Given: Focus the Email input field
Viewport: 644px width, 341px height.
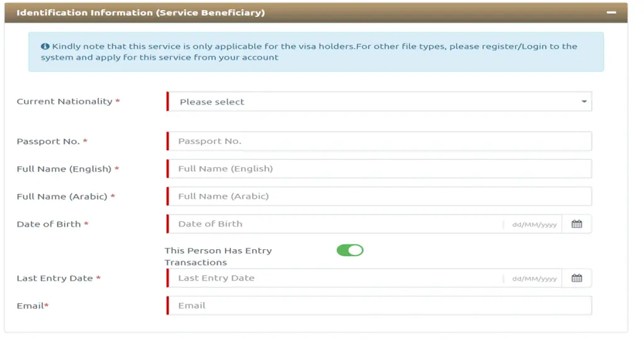Looking at the screenshot, I should [379, 306].
